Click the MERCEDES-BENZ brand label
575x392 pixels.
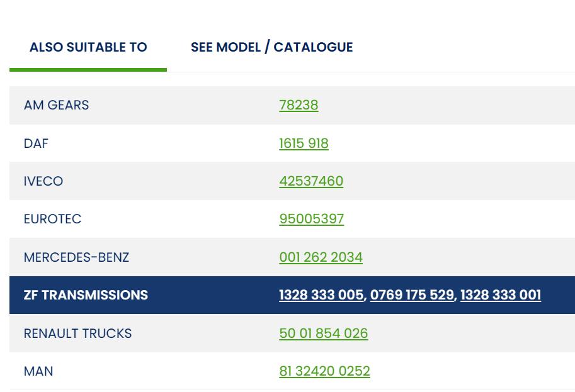(76, 257)
